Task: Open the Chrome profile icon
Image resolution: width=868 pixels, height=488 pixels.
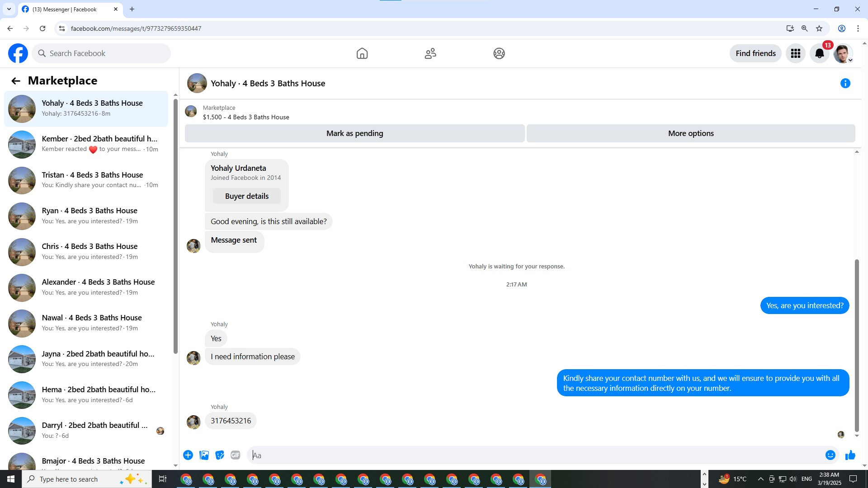Action: pos(842,28)
